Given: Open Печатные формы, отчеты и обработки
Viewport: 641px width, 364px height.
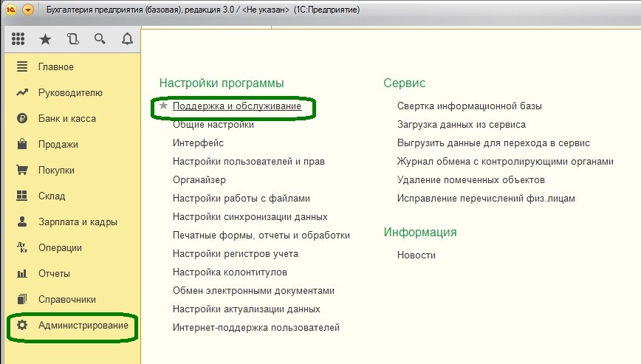Looking at the screenshot, I should (261, 236).
